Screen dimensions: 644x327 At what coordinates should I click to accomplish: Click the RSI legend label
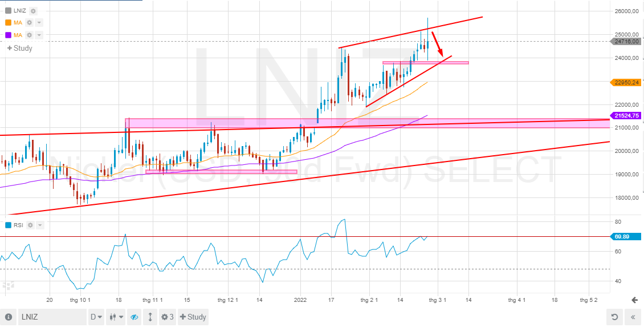pos(18,225)
